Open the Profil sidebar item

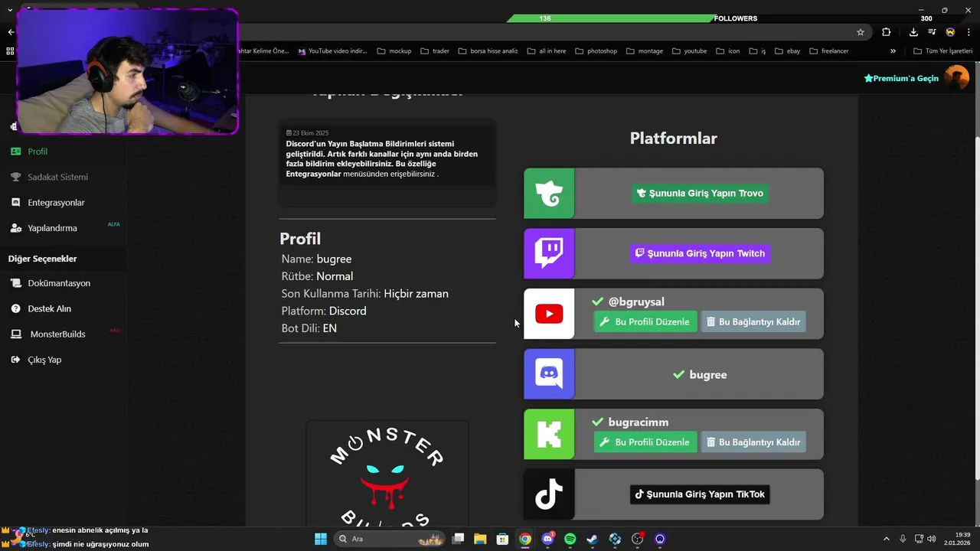click(38, 152)
